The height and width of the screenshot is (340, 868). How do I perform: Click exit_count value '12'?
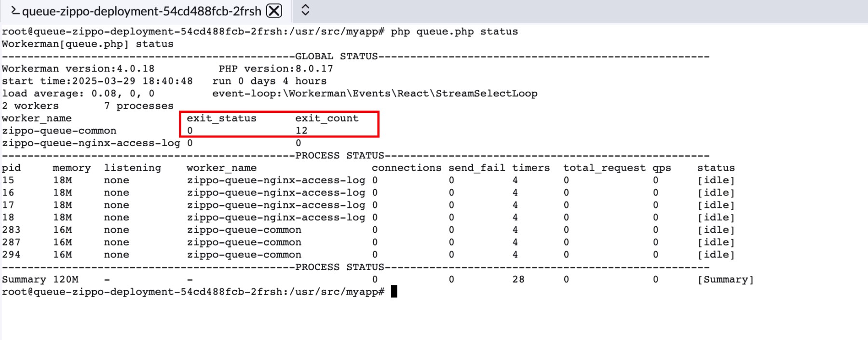[301, 131]
